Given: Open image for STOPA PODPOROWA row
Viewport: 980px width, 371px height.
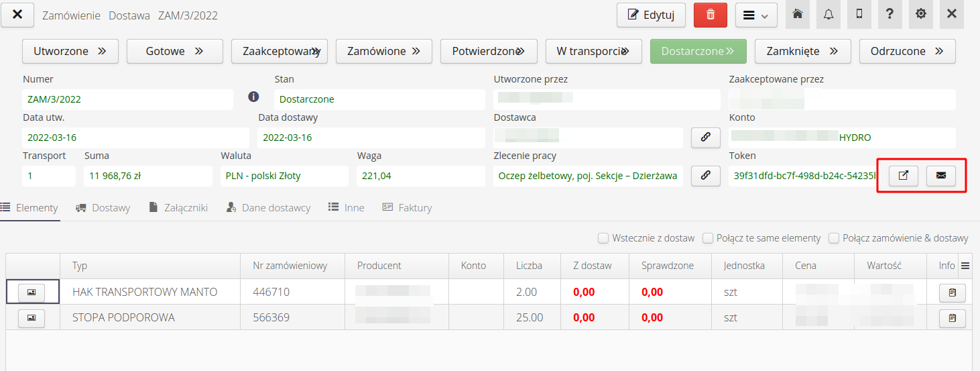Looking at the screenshot, I should coord(32,317).
